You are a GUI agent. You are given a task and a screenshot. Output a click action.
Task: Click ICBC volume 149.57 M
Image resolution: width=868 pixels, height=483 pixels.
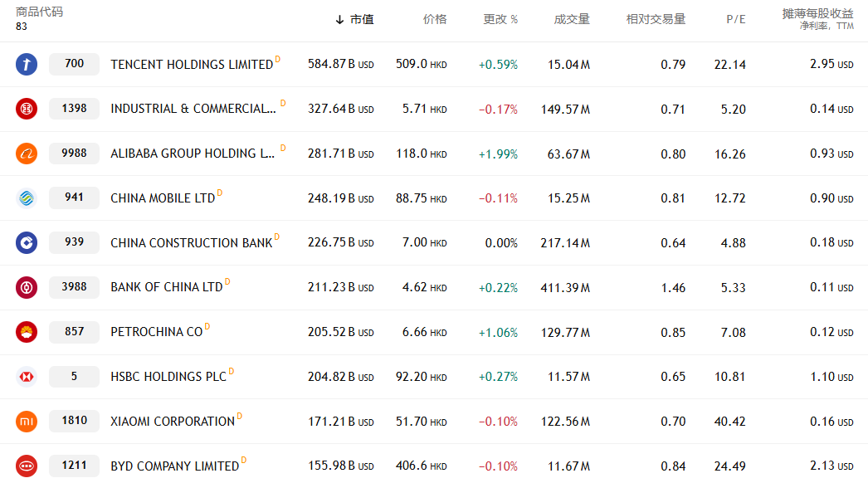tap(565, 110)
